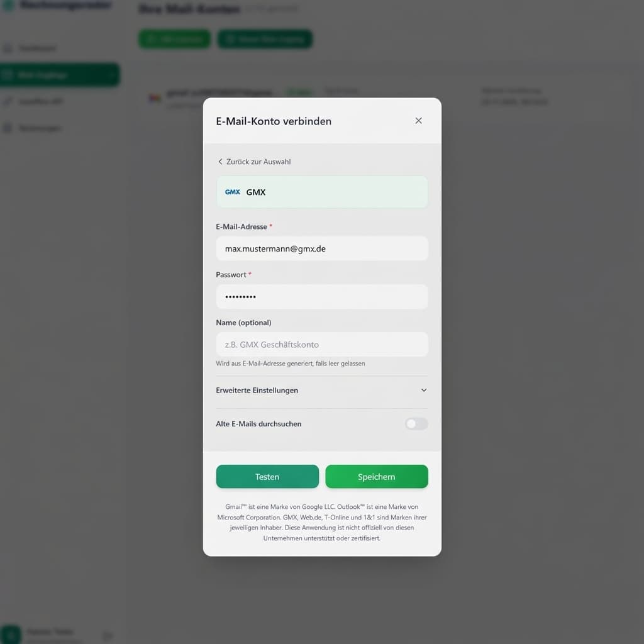This screenshot has height=644, width=644.
Task: Click the API pen icon in the sidebar
Action: coord(8,101)
